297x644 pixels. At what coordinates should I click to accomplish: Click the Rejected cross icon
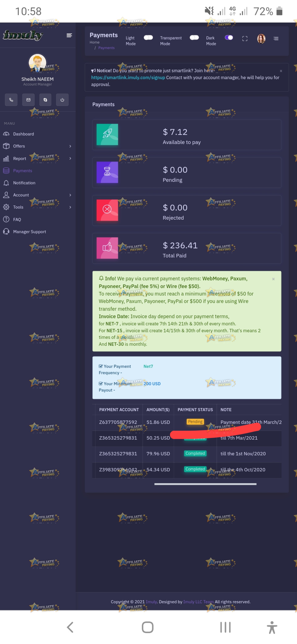tap(107, 210)
